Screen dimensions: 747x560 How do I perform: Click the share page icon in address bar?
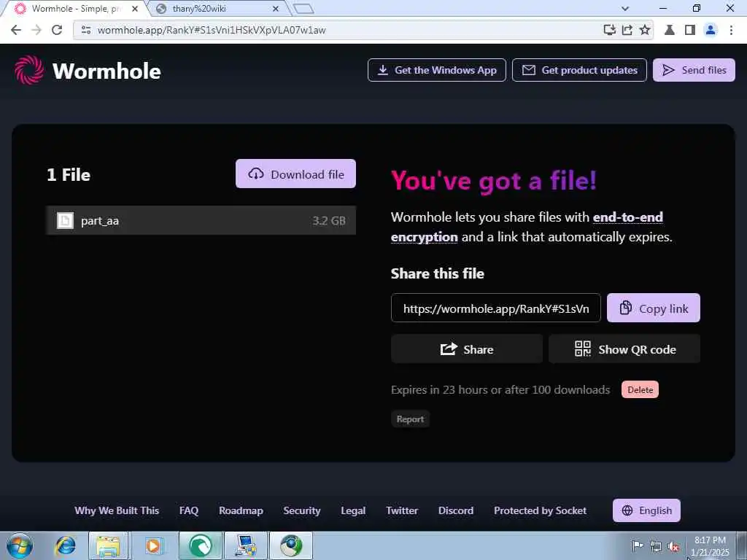click(627, 30)
